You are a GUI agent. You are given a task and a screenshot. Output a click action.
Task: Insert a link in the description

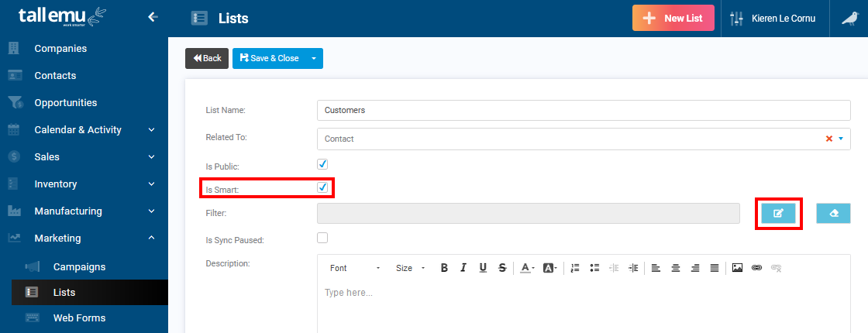coord(756,268)
